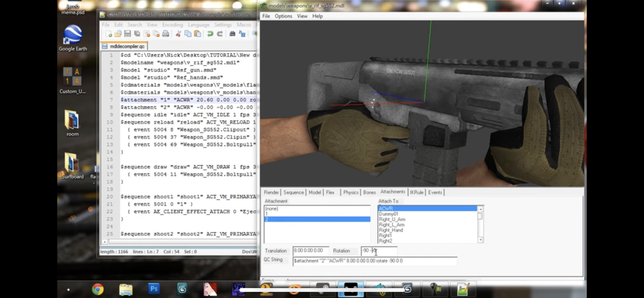Viewport: 644px width, 298px height.
Task: Click the Redo arrow in Notepad++
Action: tap(220, 34)
